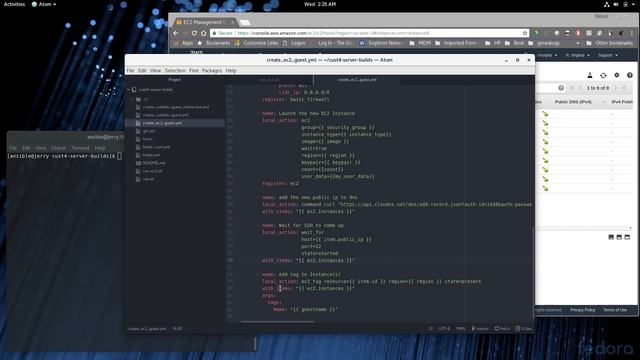Open Other bookmarks folder
Screen dimensions: 640x360
[610, 43]
